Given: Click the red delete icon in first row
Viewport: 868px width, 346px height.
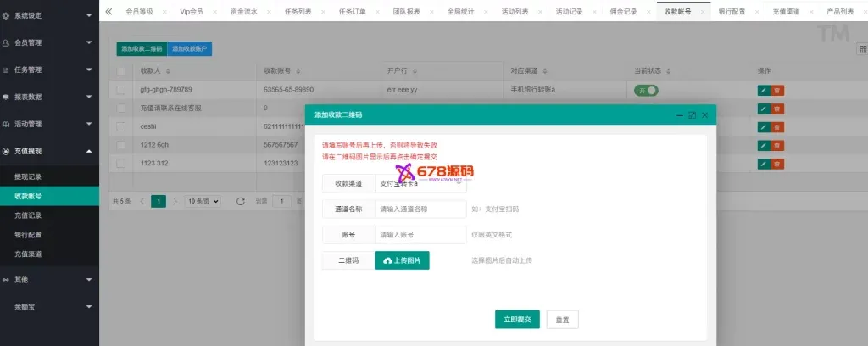Looking at the screenshot, I should coord(777,90).
